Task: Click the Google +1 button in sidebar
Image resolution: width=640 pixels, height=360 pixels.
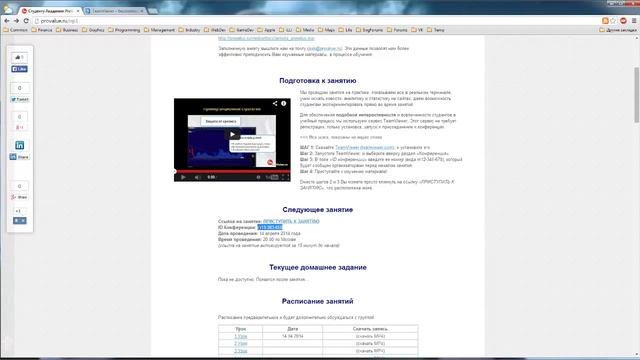Action: (19, 127)
